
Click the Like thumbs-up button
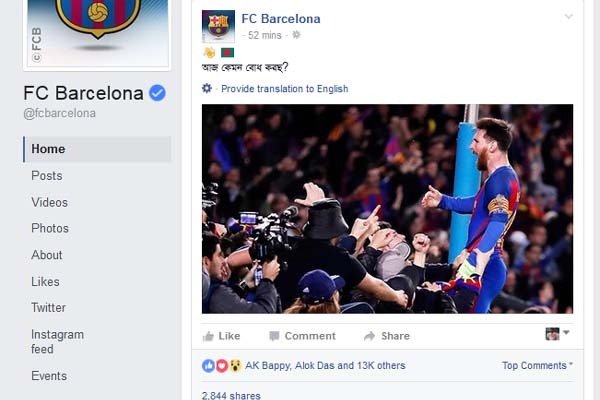[221, 336]
